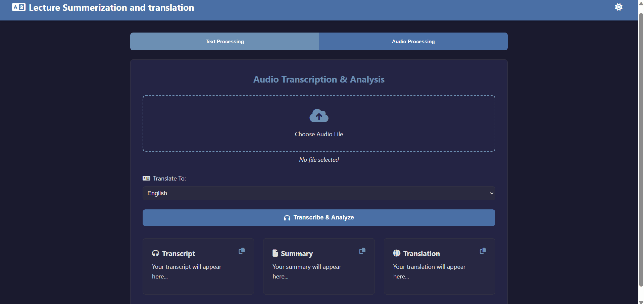
Task: Click the Lecture Summerization and translation title
Action: point(111,8)
